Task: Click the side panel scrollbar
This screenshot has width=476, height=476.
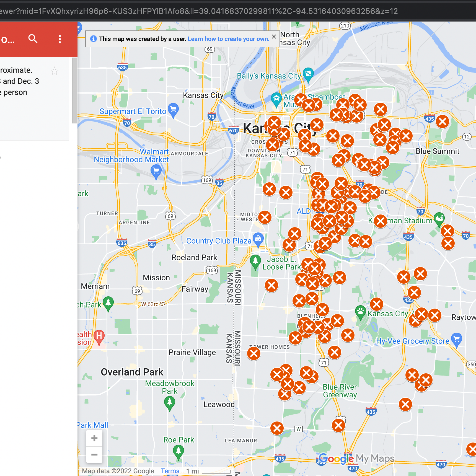Action: coord(74,90)
